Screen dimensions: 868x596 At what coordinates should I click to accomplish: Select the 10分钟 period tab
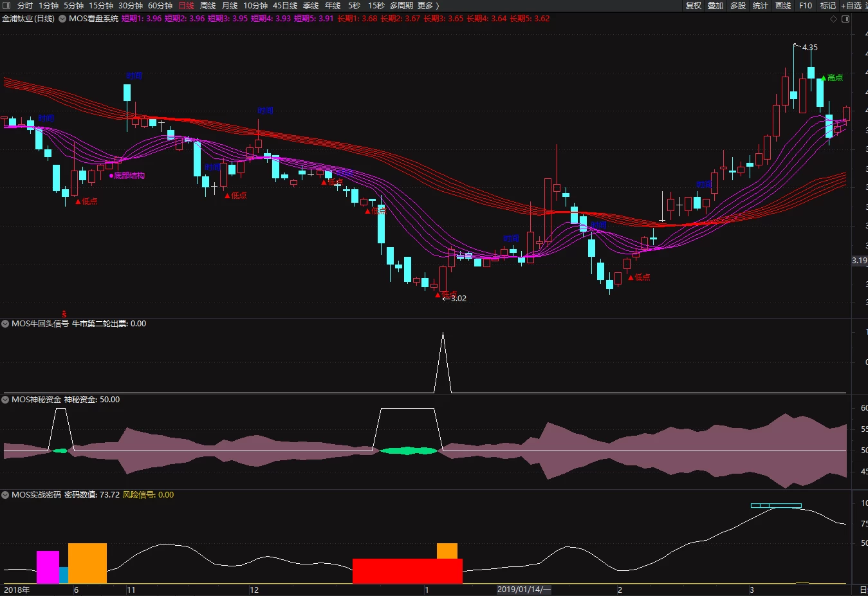[x=255, y=6]
